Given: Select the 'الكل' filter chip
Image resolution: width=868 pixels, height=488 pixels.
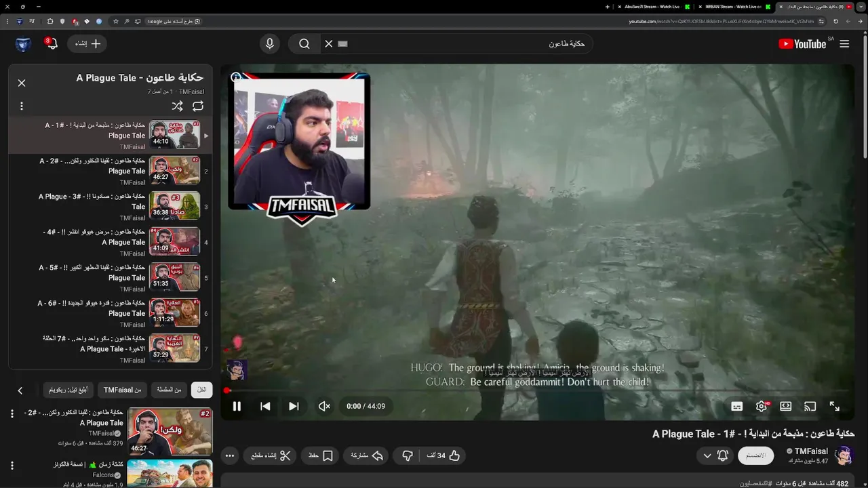Looking at the screenshot, I should [x=201, y=390].
